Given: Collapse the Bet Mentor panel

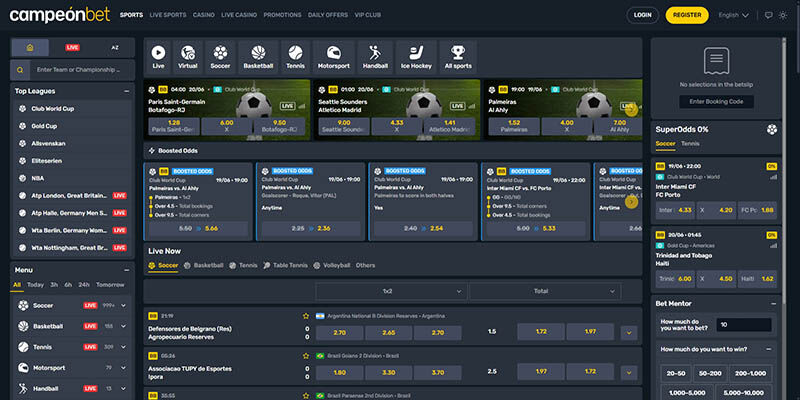Looking at the screenshot, I should point(773,304).
